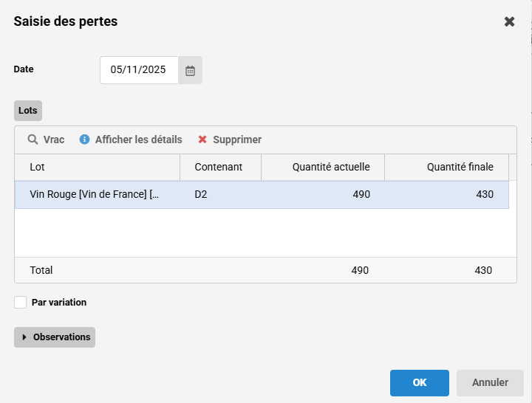Click the Quantité finale column header
Viewport: 532px width, 403px height.
tap(446, 167)
